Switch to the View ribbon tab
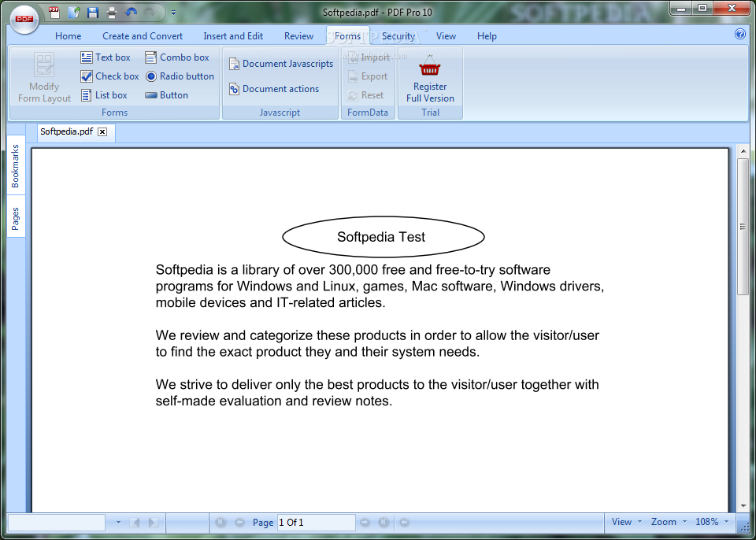 click(446, 36)
